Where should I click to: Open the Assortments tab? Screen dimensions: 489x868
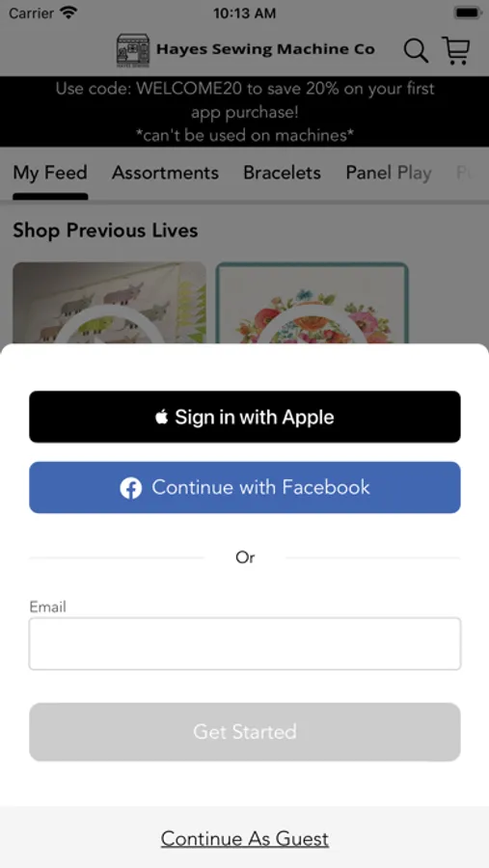click(165, 173)
